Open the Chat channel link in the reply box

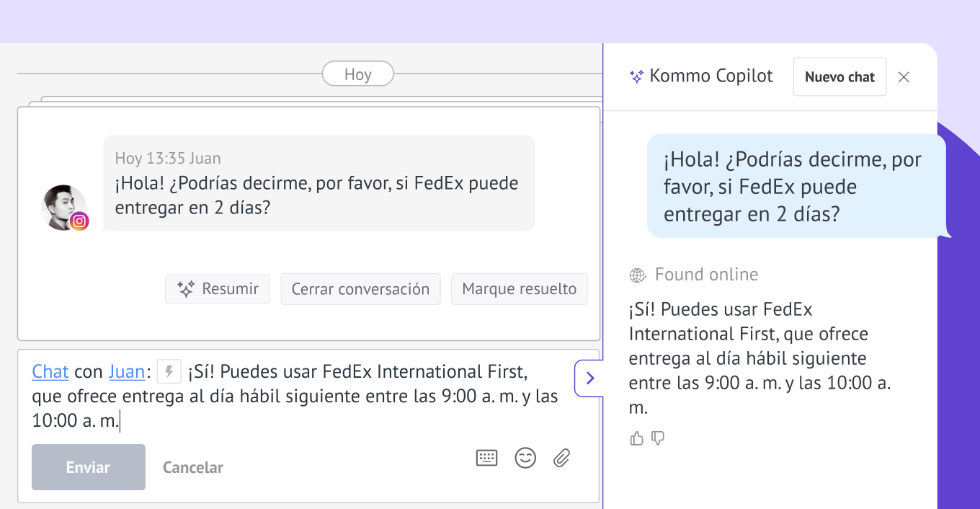[x=50, y=372]
